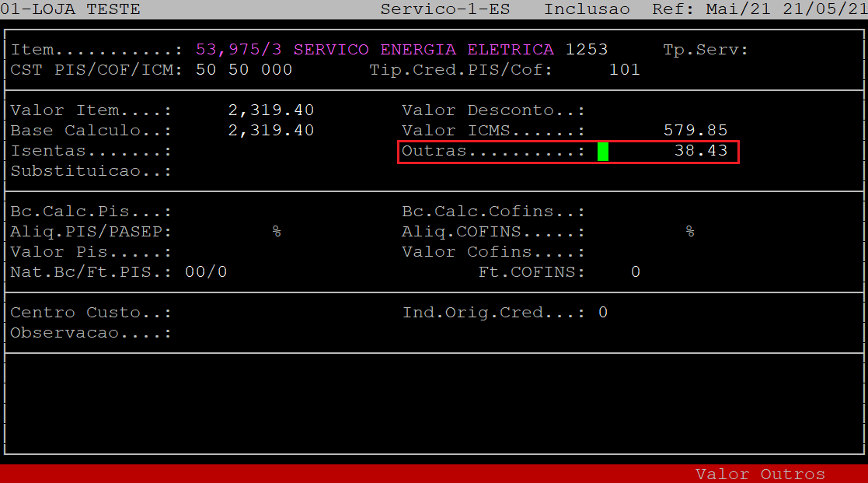
Task: Click the Substituicao field
Action: (x=249, y=171)
